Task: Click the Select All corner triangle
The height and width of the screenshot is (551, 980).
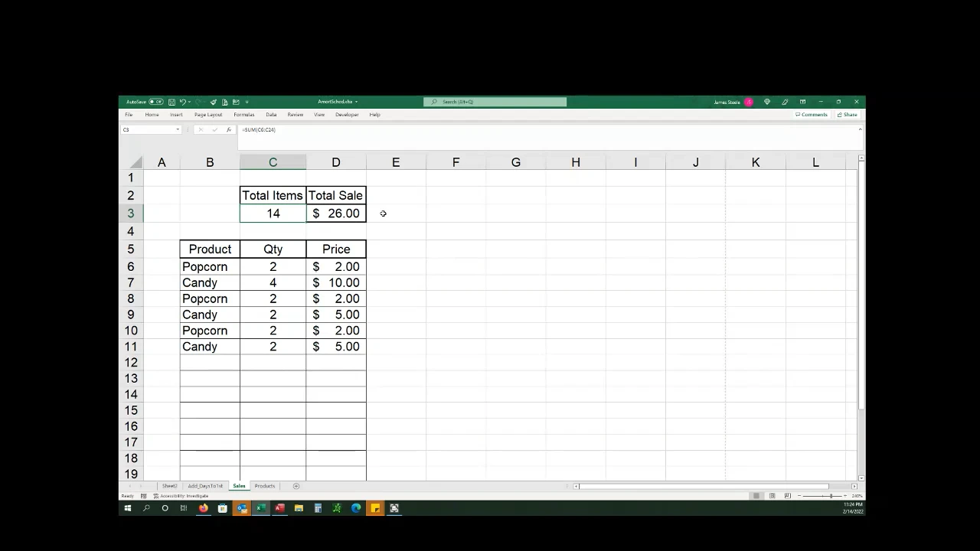Action: click(136, 162)
